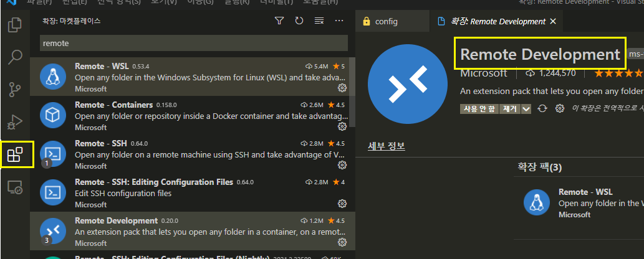Select the Remote - SSH extension title
The height and width of the screenshot is (259, 644).
click(x=101, y=143)
